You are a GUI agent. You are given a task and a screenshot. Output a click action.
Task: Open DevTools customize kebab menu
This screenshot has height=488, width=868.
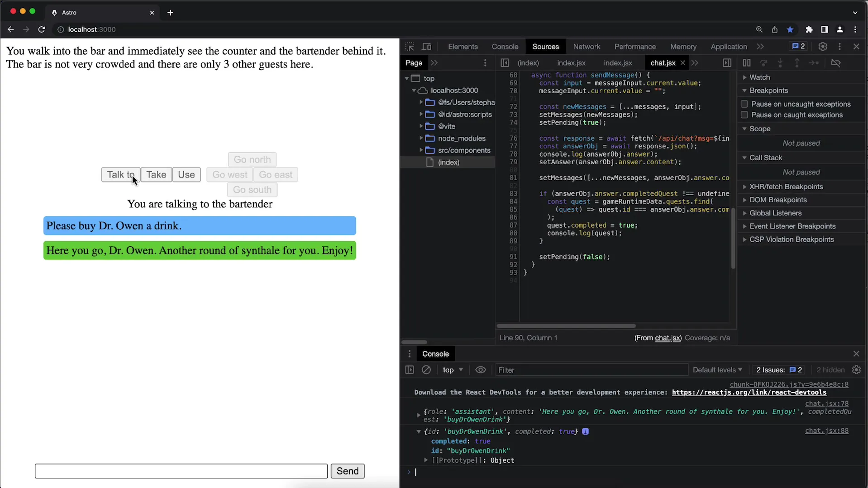pos(839,47)
